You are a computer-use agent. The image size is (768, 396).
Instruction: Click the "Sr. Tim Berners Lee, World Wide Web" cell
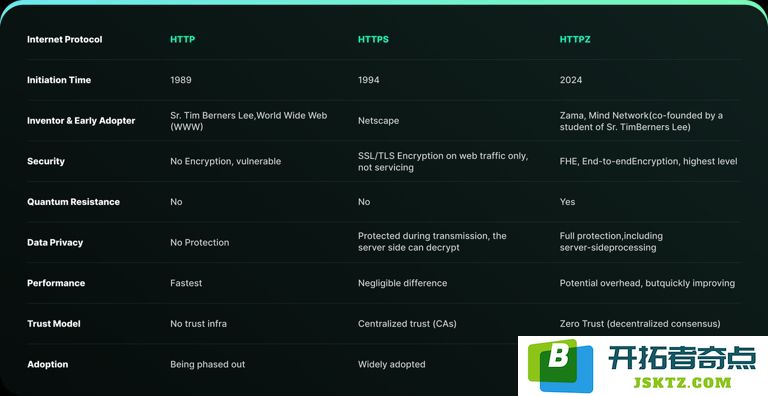pos(248,121)
